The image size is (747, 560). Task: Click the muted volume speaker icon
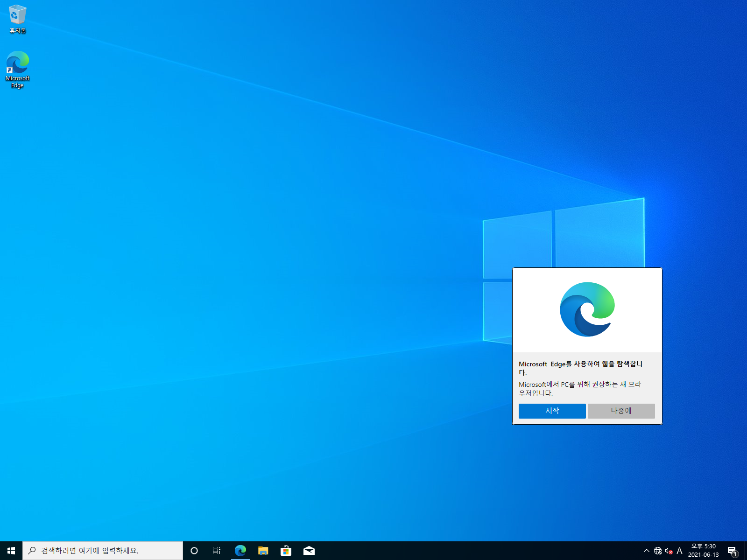tap(669, 551)
